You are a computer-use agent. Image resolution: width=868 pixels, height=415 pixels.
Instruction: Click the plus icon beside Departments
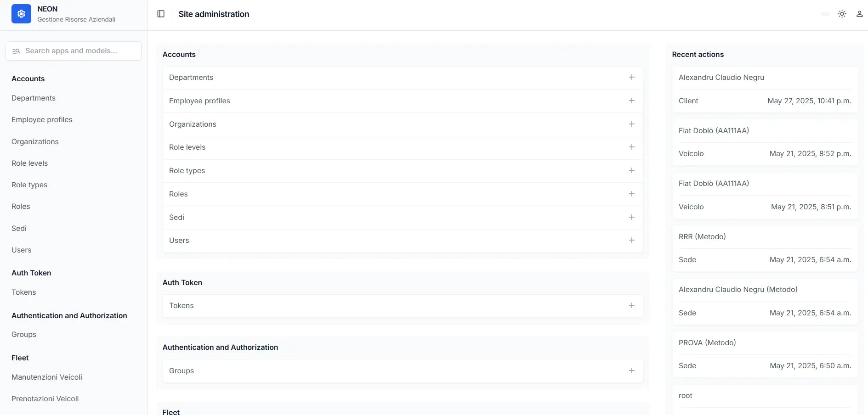pyautogui.click(x=632, y=77)
